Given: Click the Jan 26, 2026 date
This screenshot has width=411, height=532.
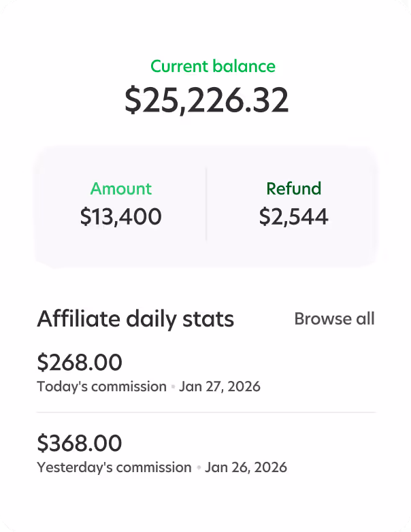Looking at the screenshot, I should click(x=246, y=467).
